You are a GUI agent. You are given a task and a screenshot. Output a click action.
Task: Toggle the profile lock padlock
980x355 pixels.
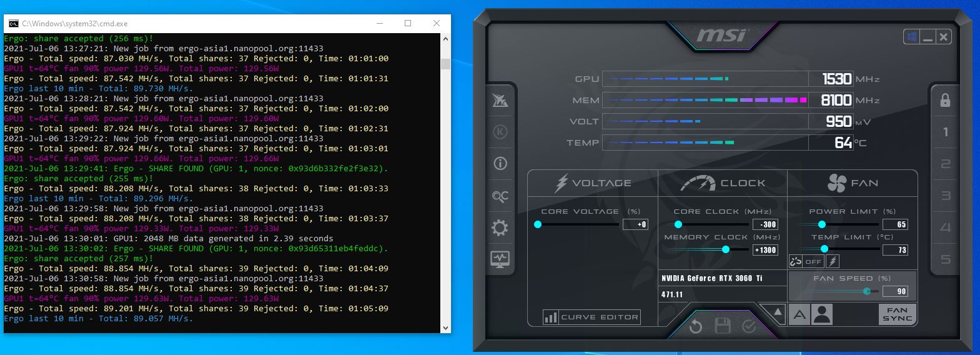[945, 100]
